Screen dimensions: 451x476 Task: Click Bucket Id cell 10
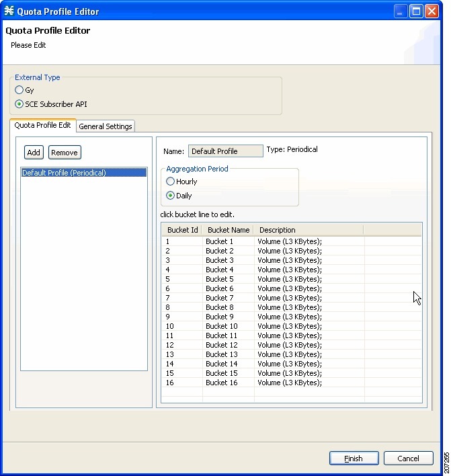click(x=182, y=326)
